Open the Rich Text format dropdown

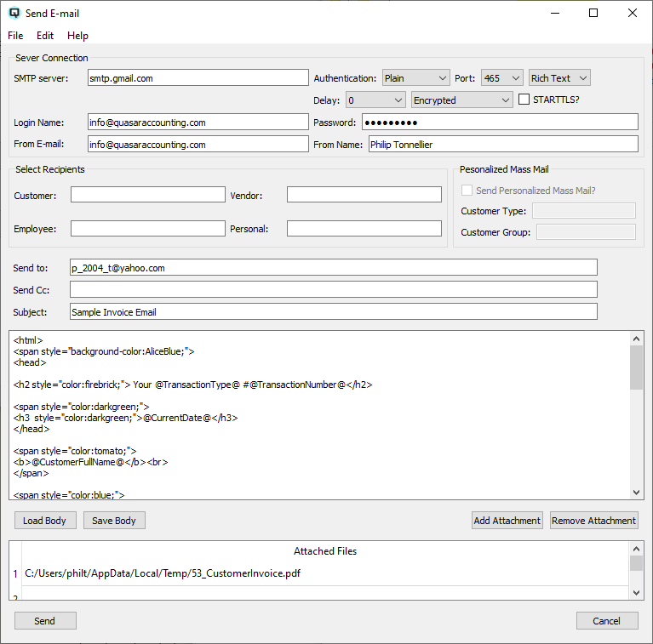(x=559, y=77)
